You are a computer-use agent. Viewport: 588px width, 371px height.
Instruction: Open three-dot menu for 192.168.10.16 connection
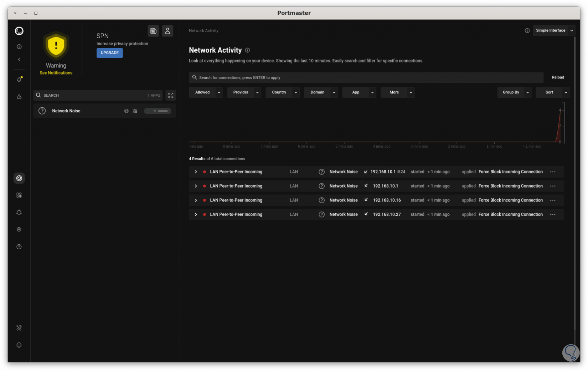click(553, 200)
